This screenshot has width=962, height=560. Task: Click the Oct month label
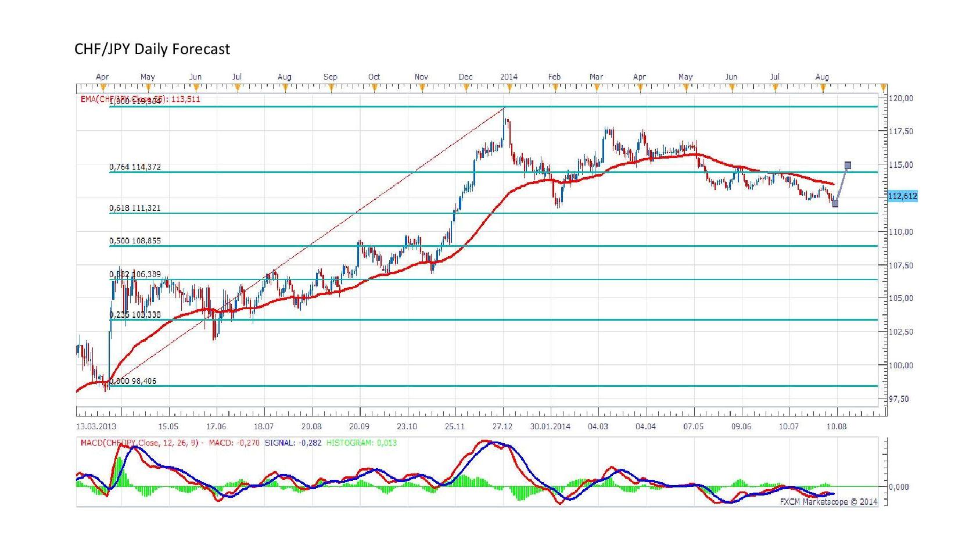(374, 77)
